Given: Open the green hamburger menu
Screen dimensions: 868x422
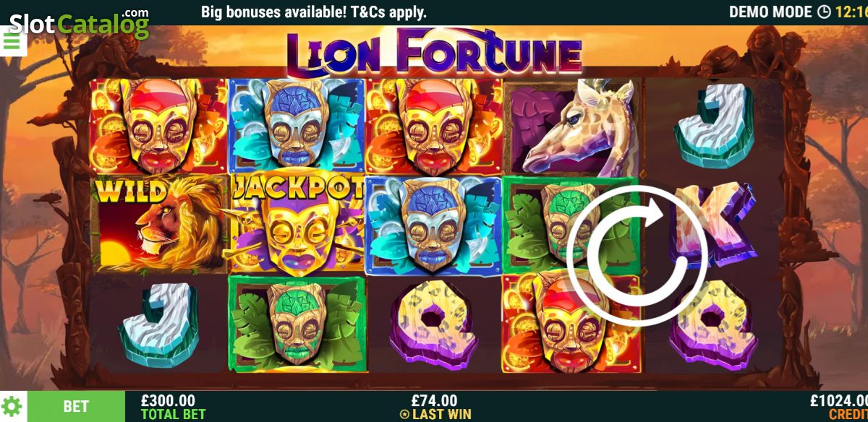Looking at the screenshot, I should point(12,41).
